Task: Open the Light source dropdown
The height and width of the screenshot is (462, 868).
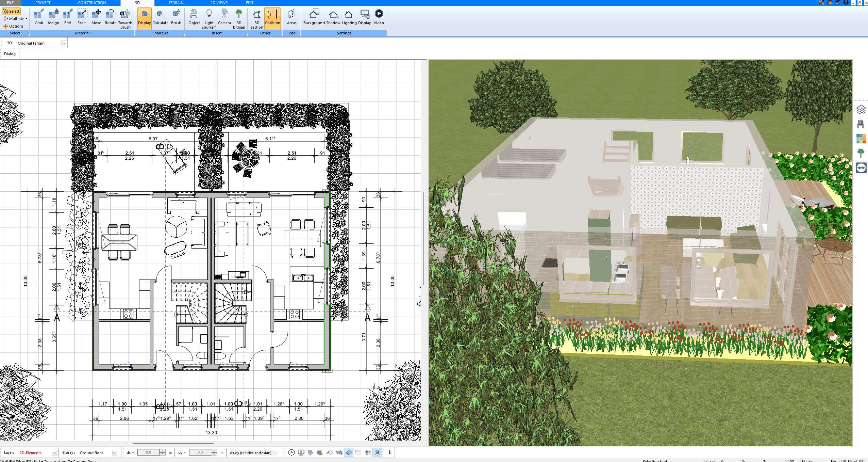Action: (x=209, y=19)
